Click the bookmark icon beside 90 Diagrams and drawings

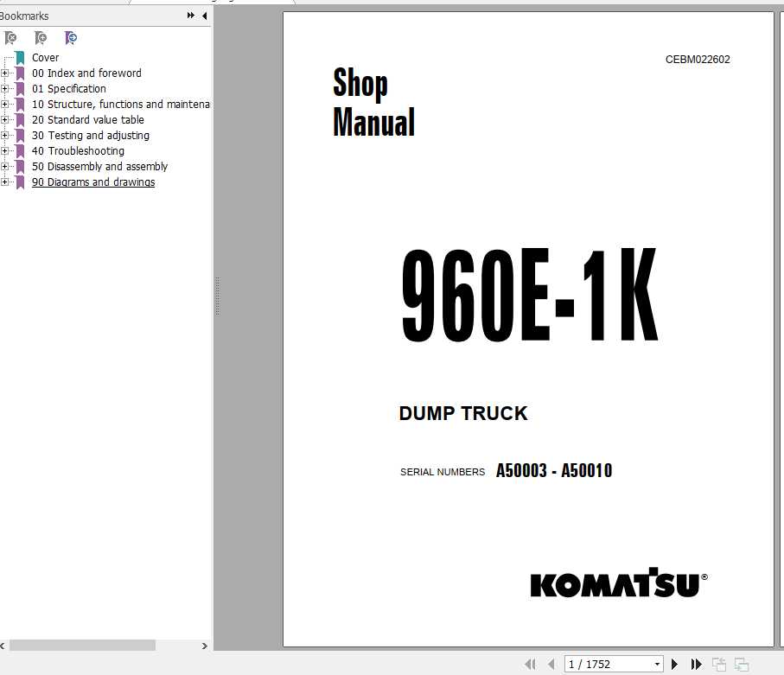pos(20,182)
